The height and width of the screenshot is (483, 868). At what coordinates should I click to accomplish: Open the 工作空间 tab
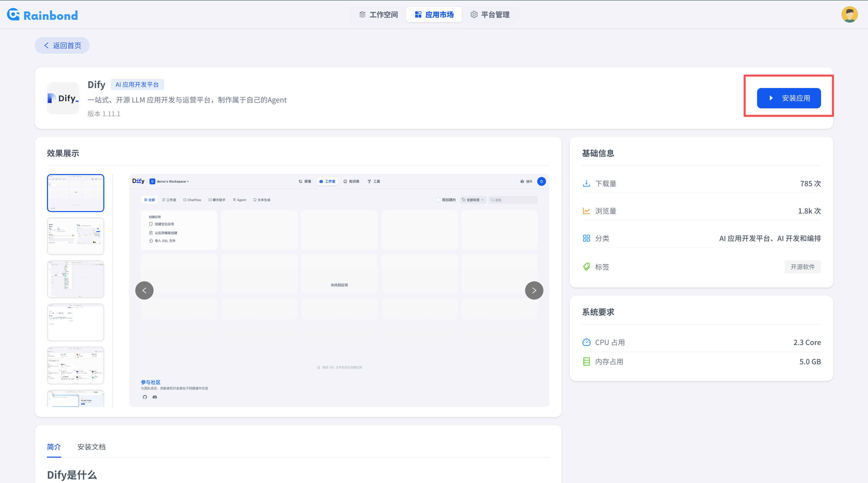(x=378, y=14)
